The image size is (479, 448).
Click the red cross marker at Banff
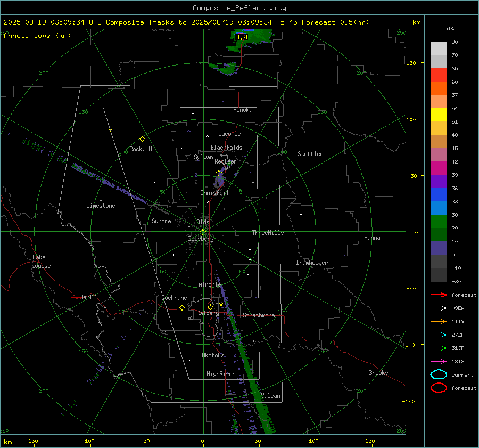(76, 297)
